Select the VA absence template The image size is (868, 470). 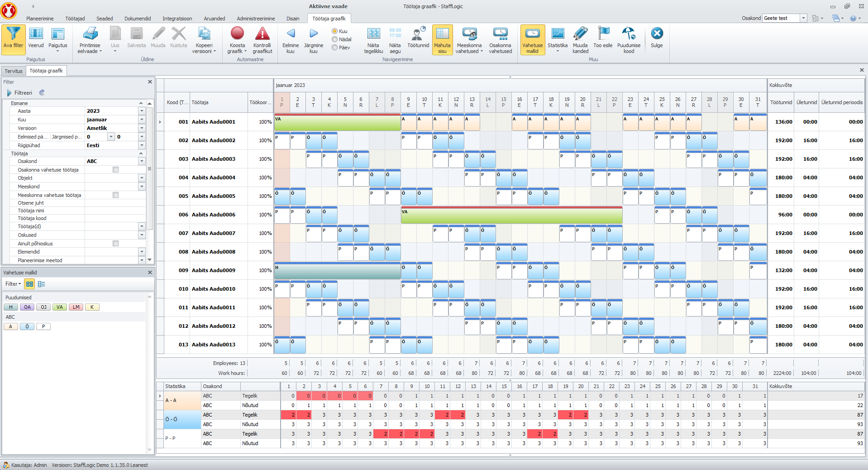pyautogui.click(x=60, y=307)
